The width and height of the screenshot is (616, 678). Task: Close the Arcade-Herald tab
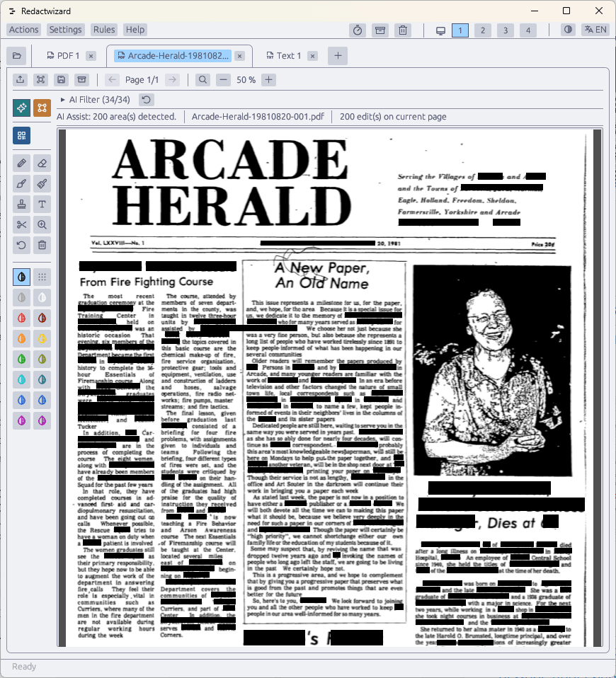pyautogui.click(x=239, y=56)
